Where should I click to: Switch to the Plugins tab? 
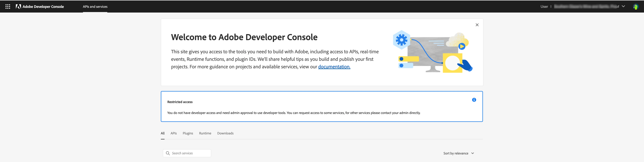(188, 133)
